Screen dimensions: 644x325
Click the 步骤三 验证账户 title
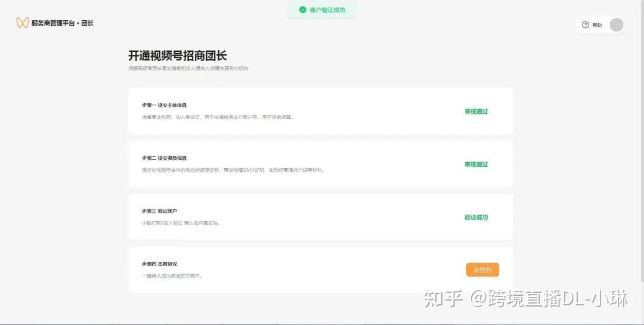point(159,211)
